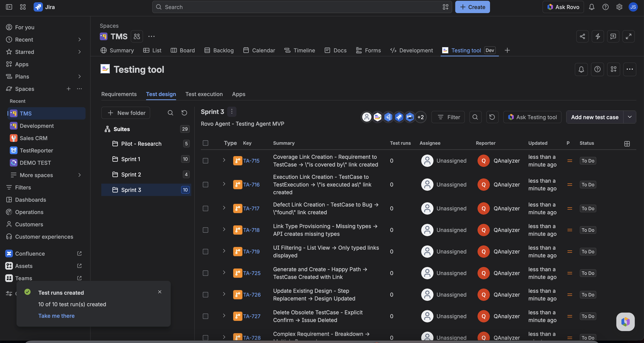This screenshot has width=644, height=343.
Task: Collapse the sidebar with the panel icon
Action: pyautogui.click(x=9, y=7)
